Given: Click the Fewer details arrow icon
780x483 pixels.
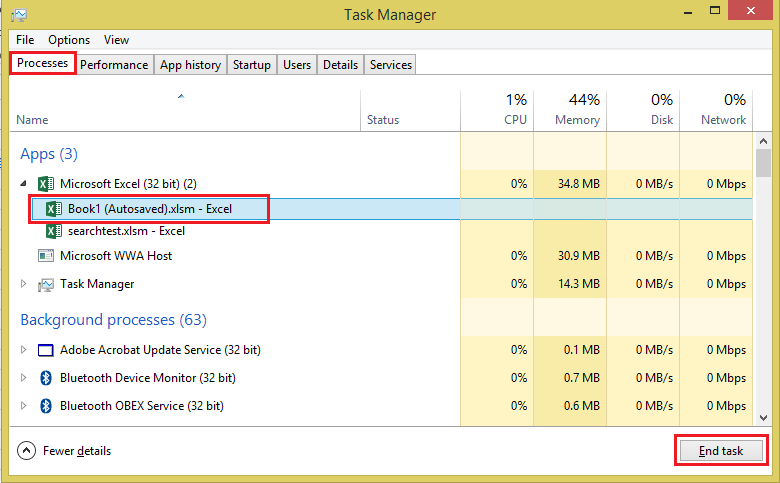Looking at the screenshot, I should (x=26, y=451).
